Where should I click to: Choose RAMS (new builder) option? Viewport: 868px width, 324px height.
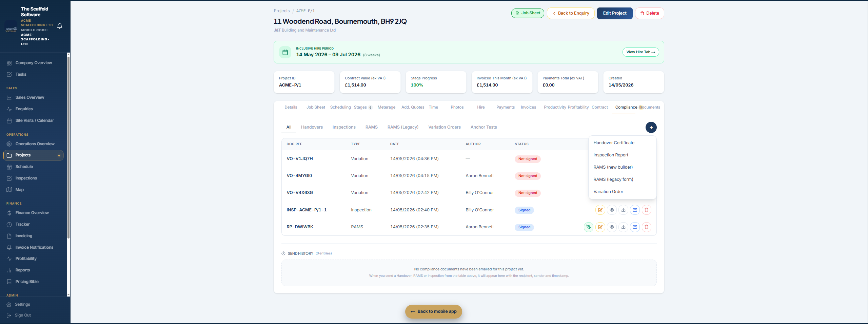click(x=622, y=167)
